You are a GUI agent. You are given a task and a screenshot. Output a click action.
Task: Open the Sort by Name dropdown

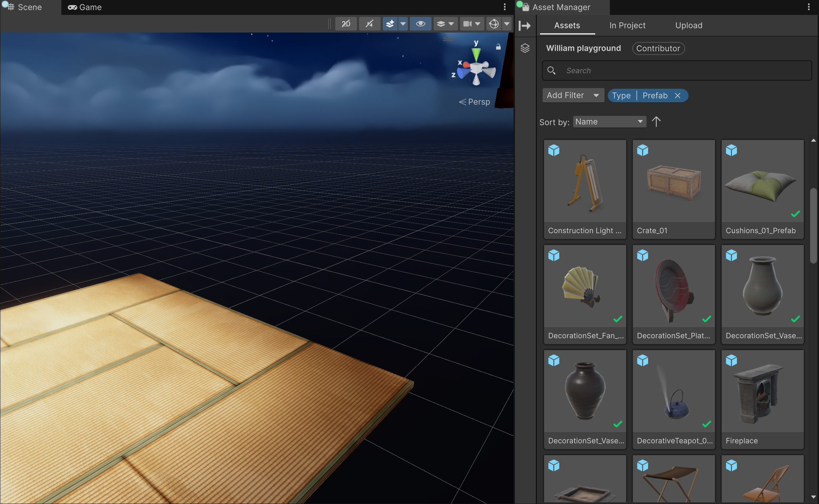pyautogui.click(x=610, y=122)
